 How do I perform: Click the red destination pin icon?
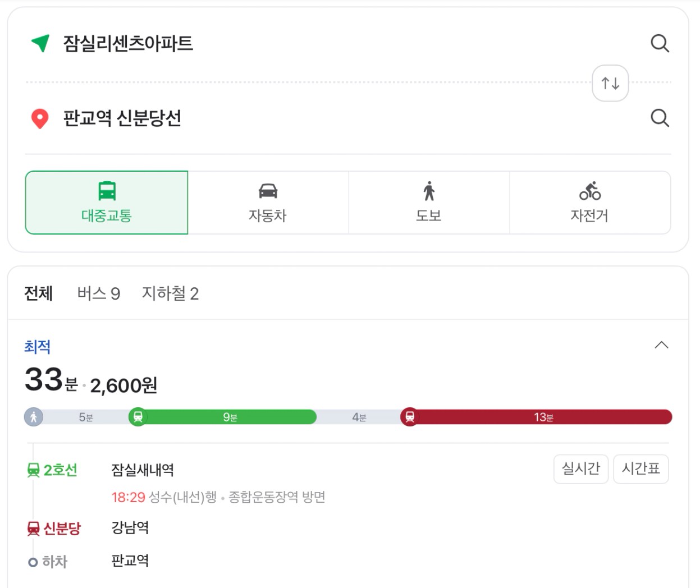click(39, 118)
